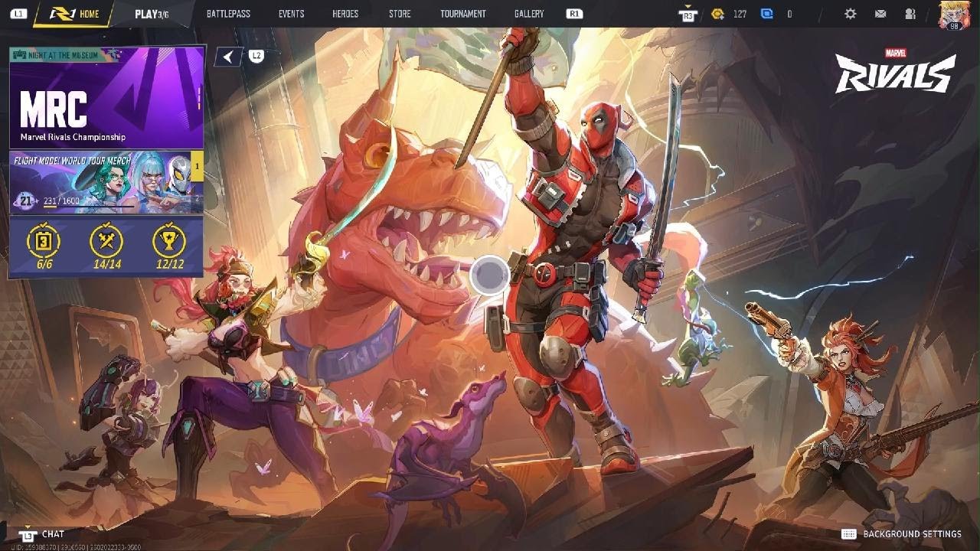Image resolution: width=980 pixels, height=551 pixels.
Task: Open the Tournament tab
Action: (x=463, y=14)
